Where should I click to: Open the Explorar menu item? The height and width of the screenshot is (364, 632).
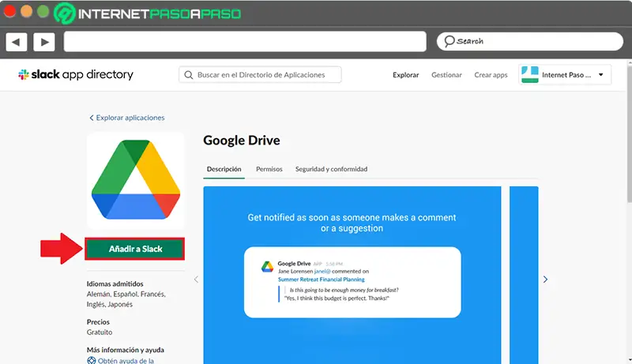(405, 75)
